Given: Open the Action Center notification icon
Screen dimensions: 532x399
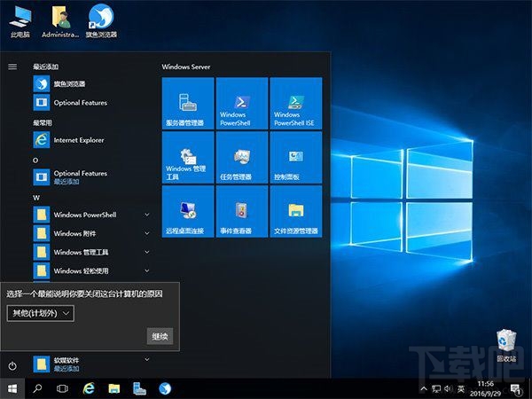Looking at the screenshot, I should click(516, 389).
